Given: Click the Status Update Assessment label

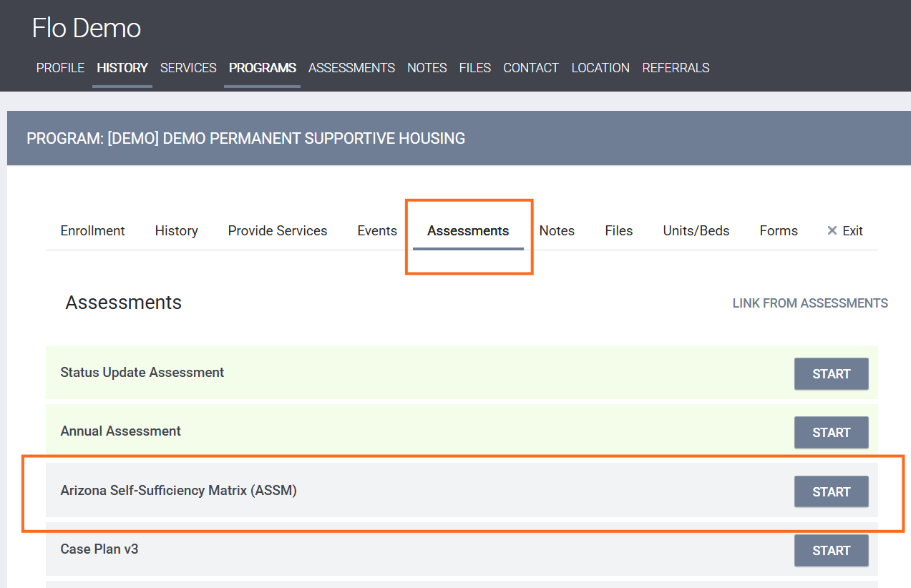Looking at the screenshot, I should click(x=142, y=373).
